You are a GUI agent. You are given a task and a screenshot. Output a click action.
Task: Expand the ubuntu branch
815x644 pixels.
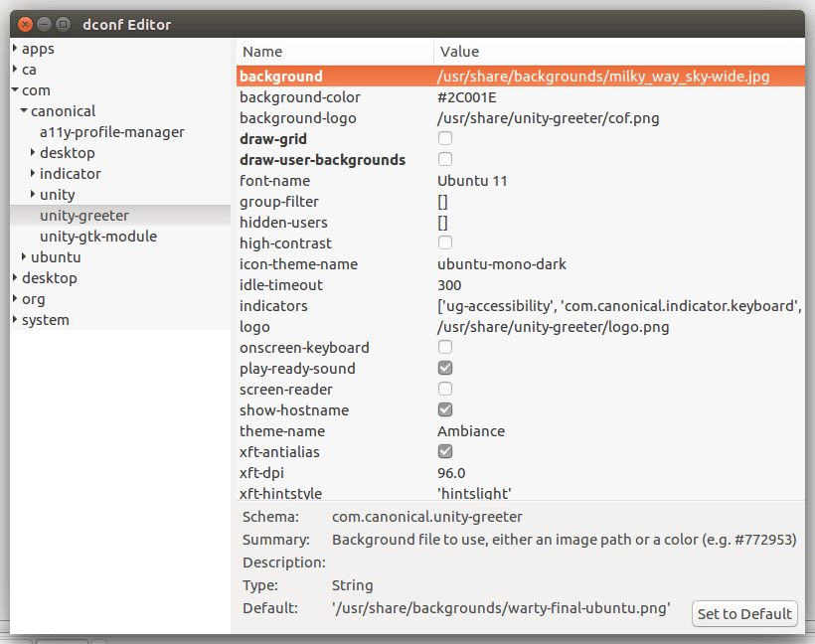point(25,256)
